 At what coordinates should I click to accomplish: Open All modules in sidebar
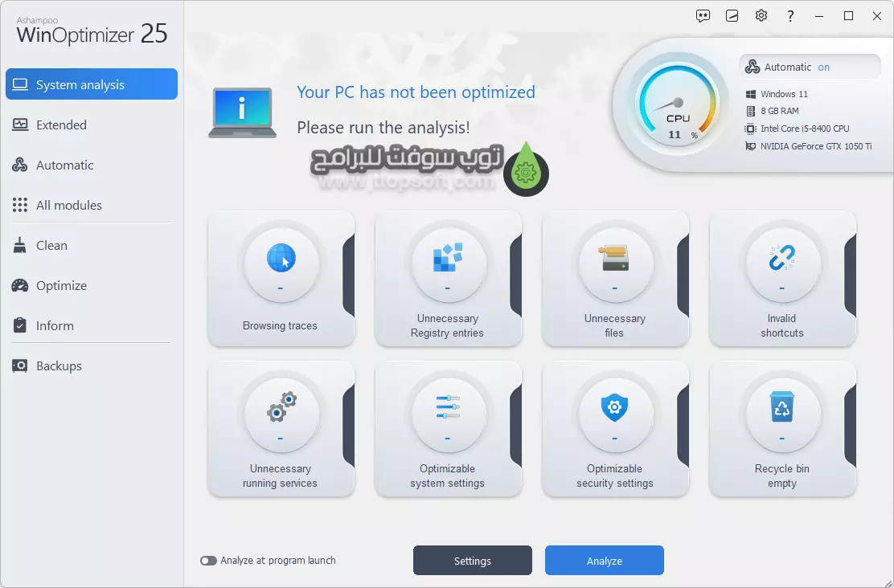point(92,205)
